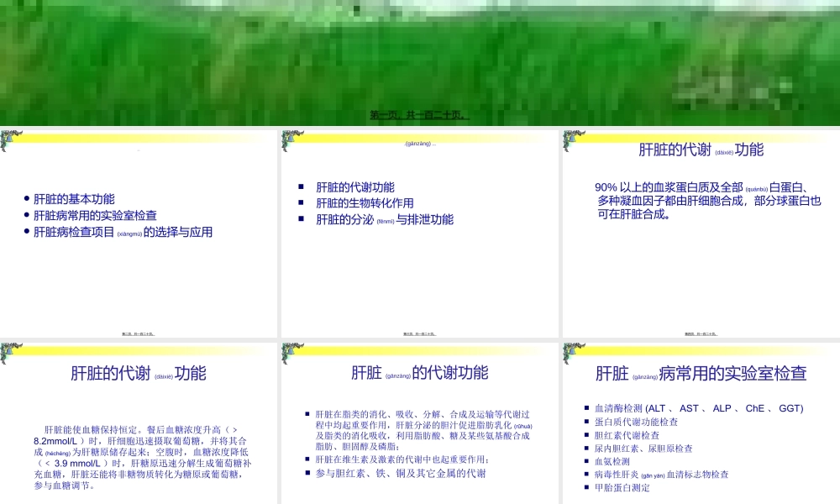Open the 第一页，共一百二十页 link
This screenshot has height=504, width=840.
pos(419,114)
